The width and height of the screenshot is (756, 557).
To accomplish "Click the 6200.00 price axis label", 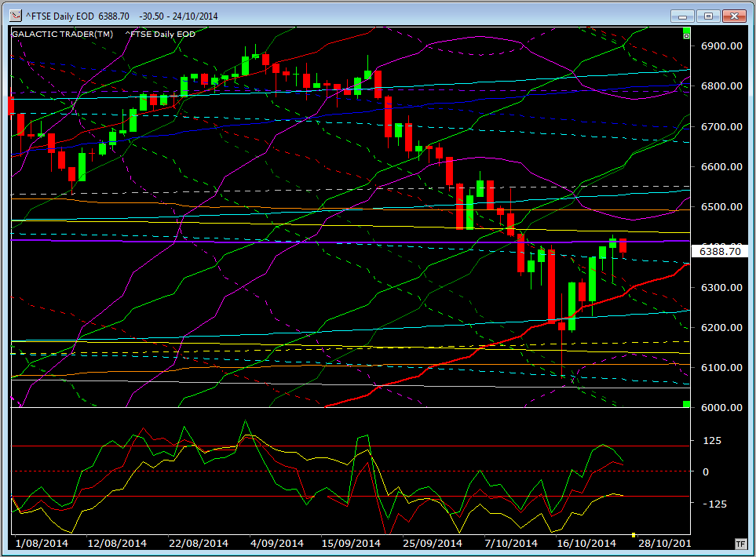I will pos(721,328).
